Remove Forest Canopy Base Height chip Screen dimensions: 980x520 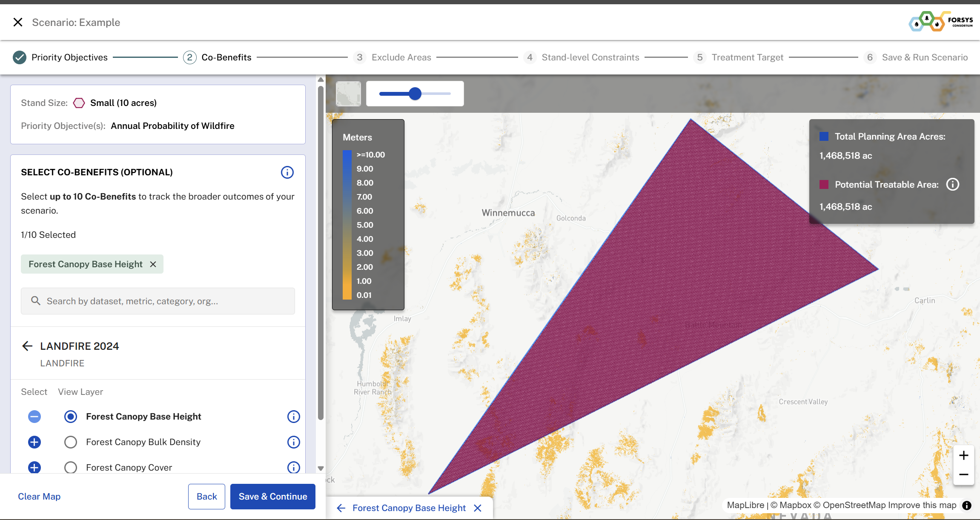(153, 264)
